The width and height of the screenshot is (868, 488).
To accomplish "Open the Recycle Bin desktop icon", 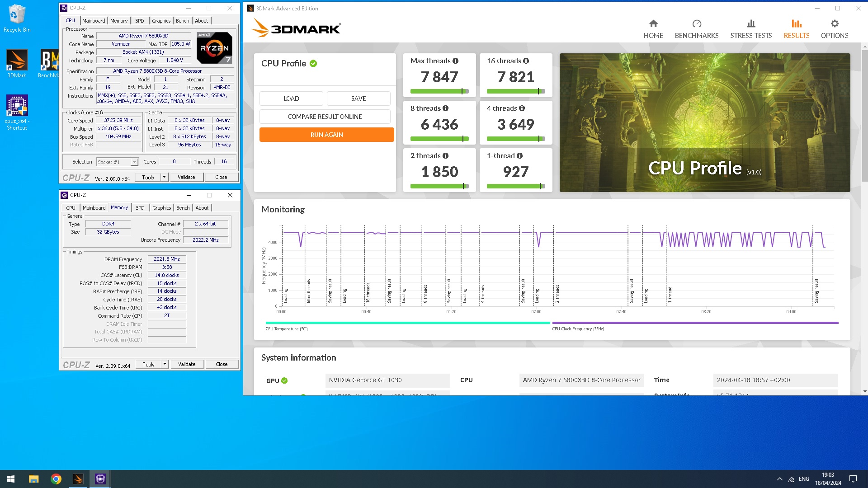I will click(x=17, y=18).
